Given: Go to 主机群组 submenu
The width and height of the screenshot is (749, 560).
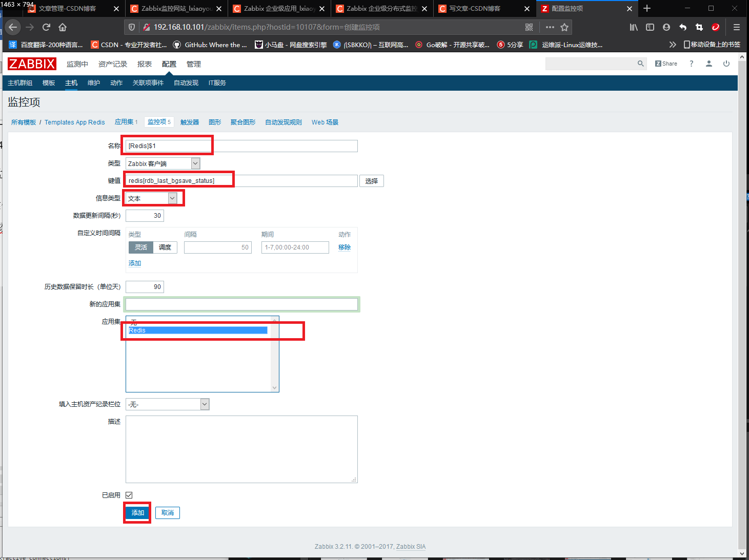Looking at the screenshot, I should click(x=20, y=83).
